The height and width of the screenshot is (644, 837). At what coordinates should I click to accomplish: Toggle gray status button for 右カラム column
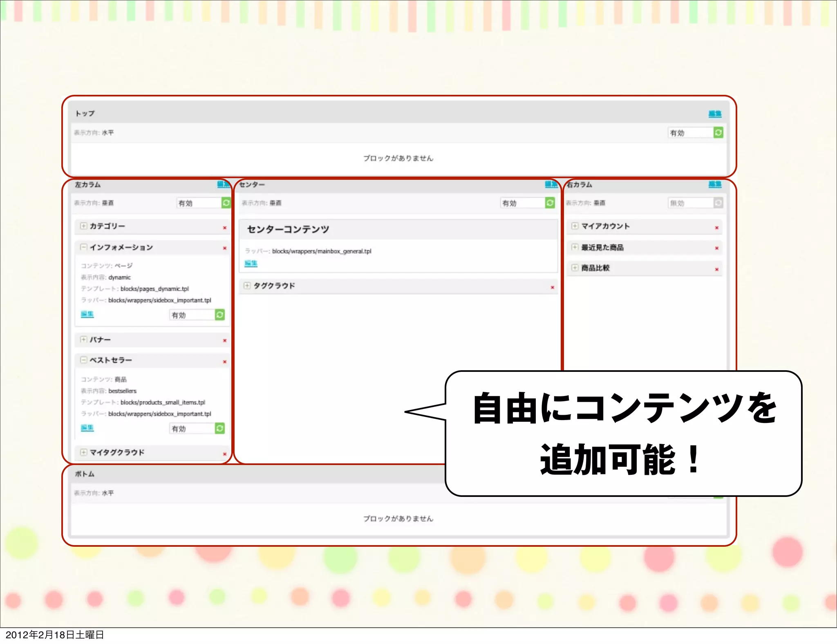pyautogui.click(x=718, y=203)
